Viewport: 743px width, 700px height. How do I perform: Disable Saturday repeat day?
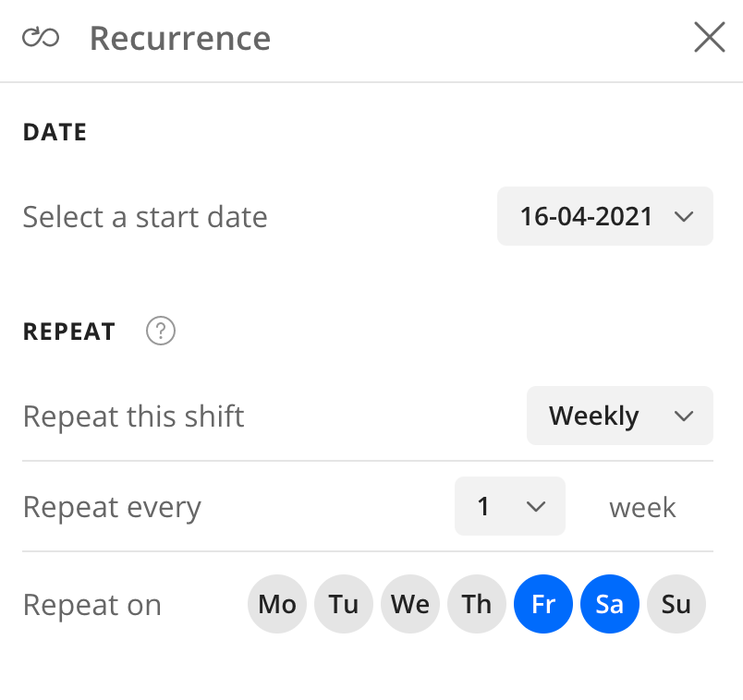pyautogui.click(x=610, y=604)
